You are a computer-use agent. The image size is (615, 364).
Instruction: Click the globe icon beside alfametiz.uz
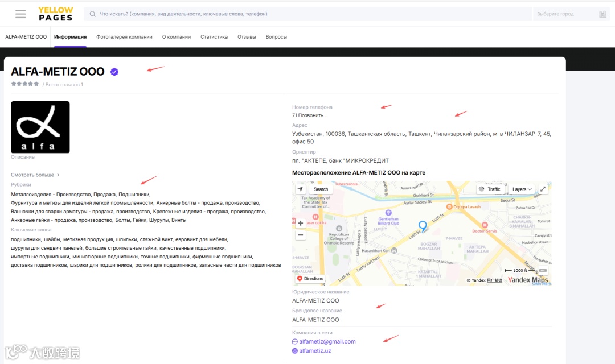(295, 351)
